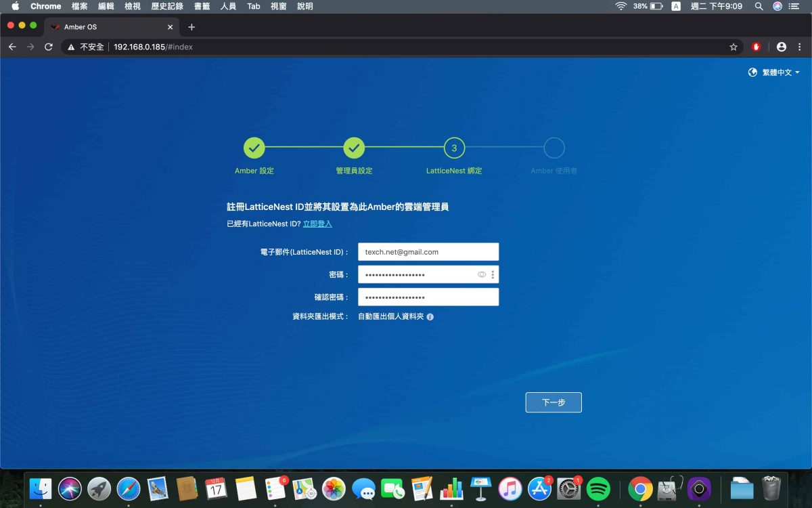This screenshot has height=508, width=812.
Task: Click the globe language icon
Action: coord(752,72)
